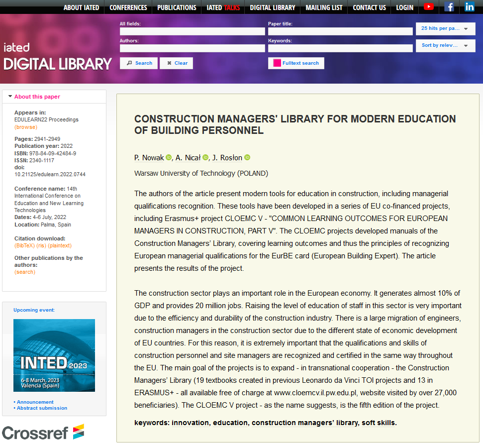Download the plaintext citation

pos(60,246)
